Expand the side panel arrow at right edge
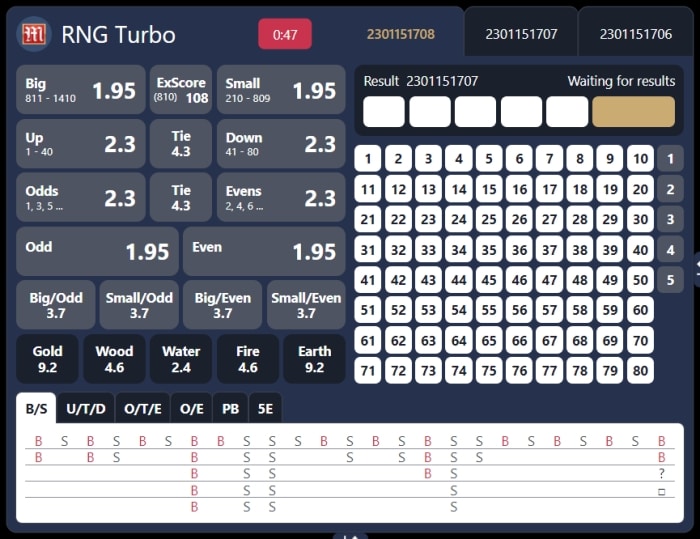 (x=694, y=265)
